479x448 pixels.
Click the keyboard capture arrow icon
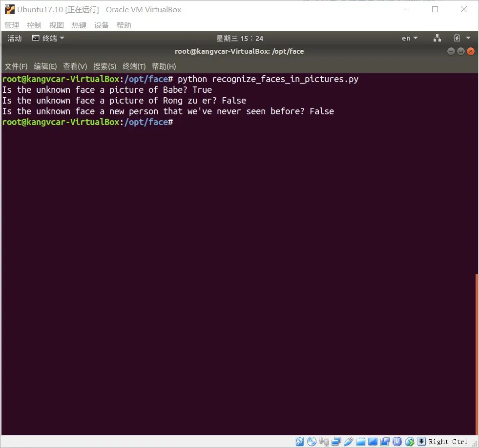point(421,441)
